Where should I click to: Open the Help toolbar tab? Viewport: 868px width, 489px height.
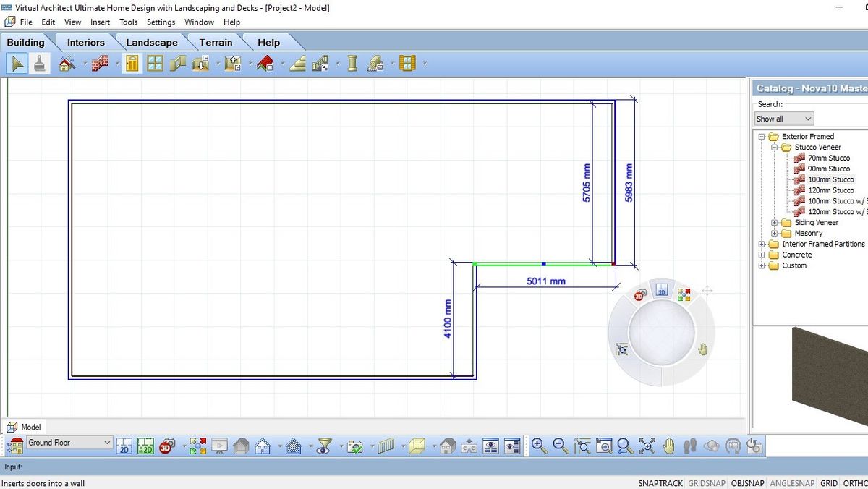click(x=268, y=42)
